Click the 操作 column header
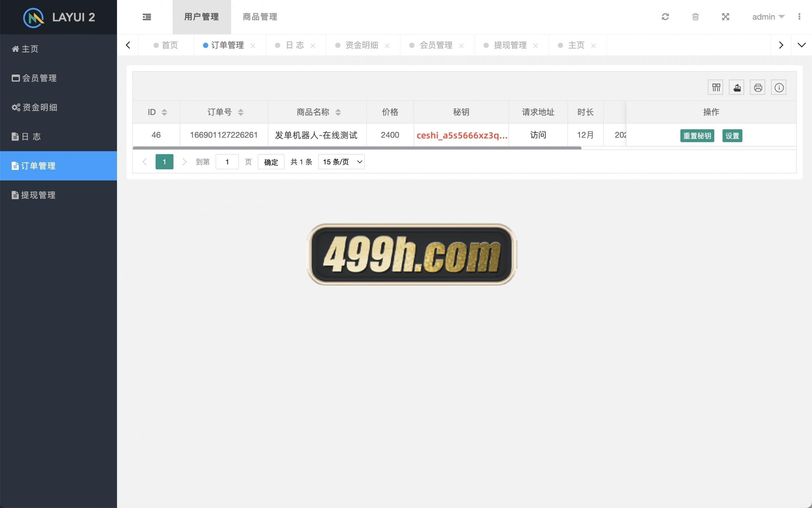Image resolution: width=812 pixels, height=508 pixels. (711, 112)
